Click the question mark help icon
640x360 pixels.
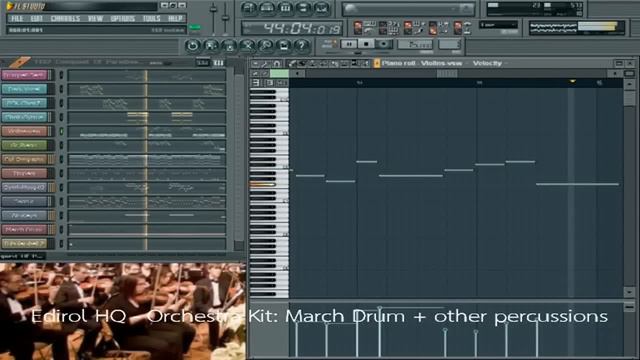[302, 46]
